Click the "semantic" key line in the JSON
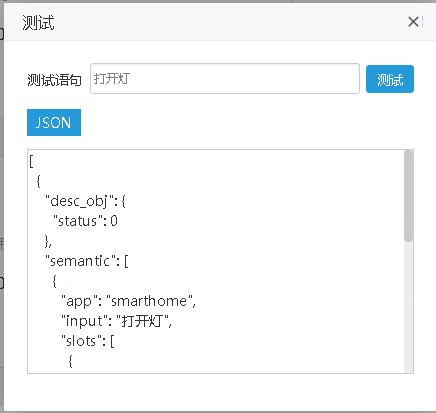The height and width of the screenshot is (413, 436). coord(87,261)
